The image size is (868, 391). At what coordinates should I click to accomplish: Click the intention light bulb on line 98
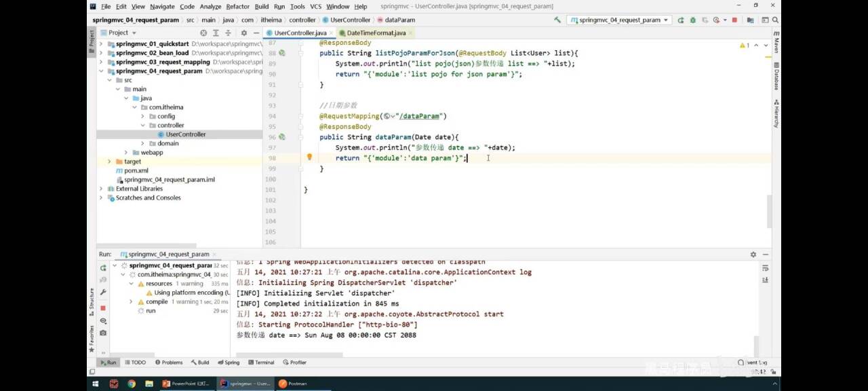click(x=309, y=157)
